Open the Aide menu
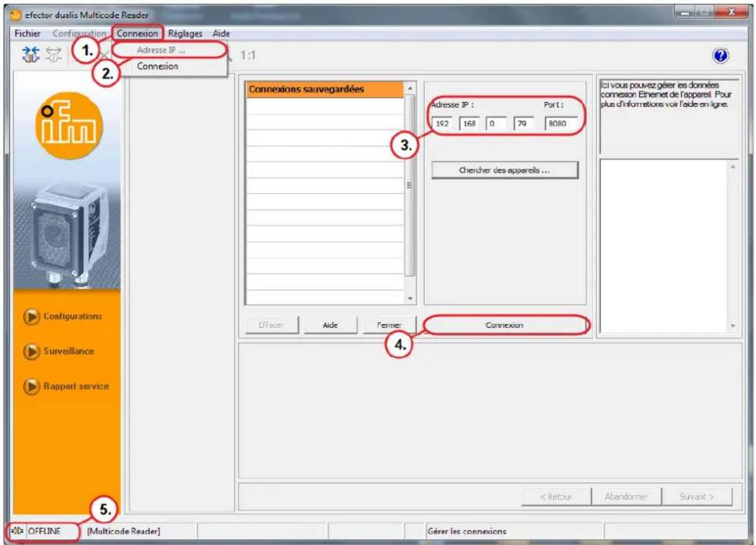Screen dimensions: 756x545 tap(222, 34)
